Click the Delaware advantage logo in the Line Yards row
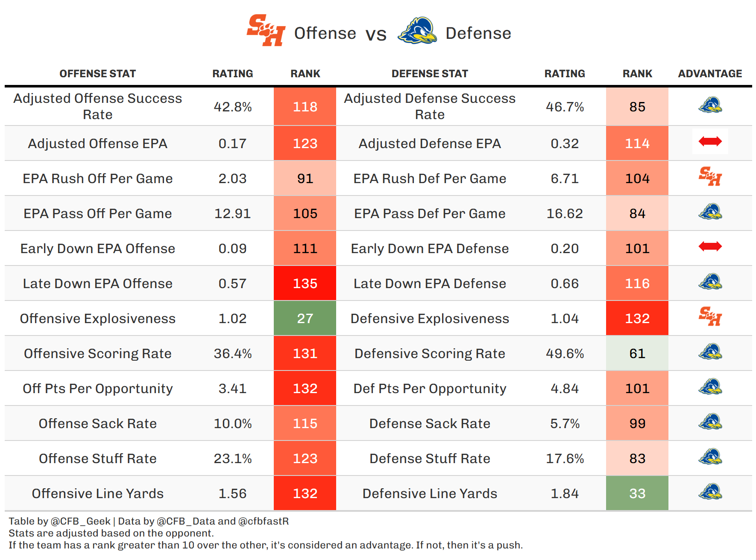 click(710, 491)
